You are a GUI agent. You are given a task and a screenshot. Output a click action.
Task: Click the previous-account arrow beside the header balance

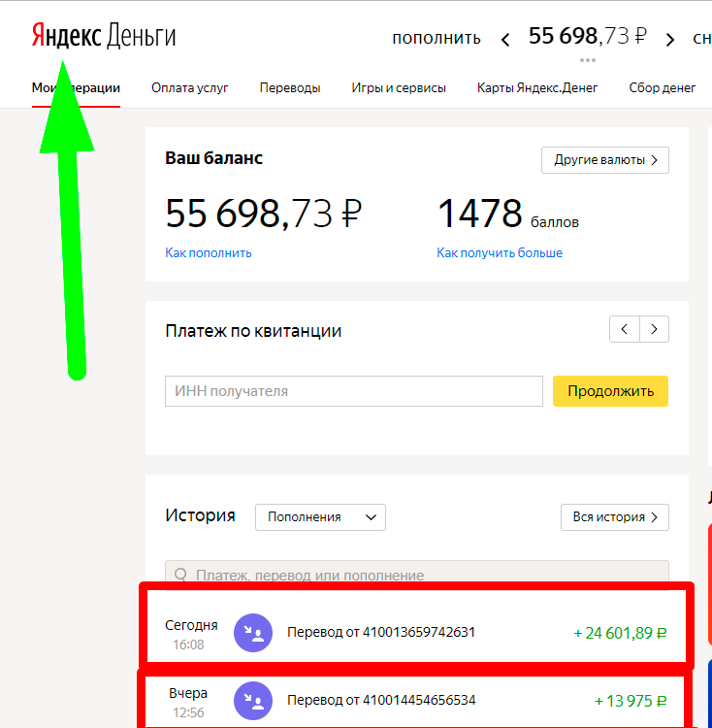tap(505, 40)
